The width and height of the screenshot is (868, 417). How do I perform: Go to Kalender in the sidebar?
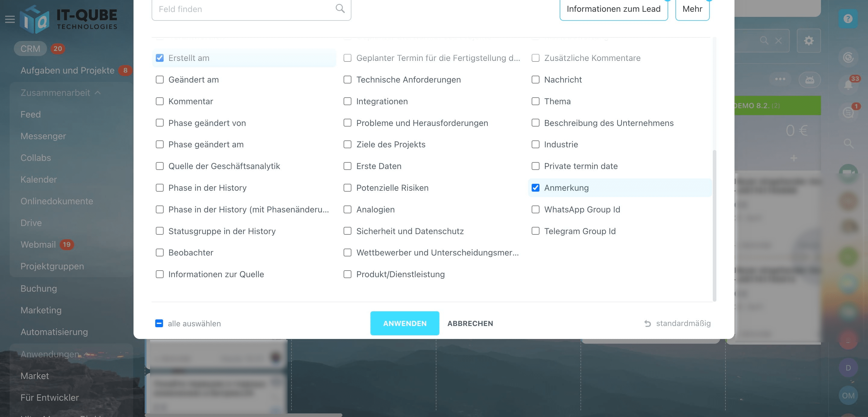click(x=39, y=180)
